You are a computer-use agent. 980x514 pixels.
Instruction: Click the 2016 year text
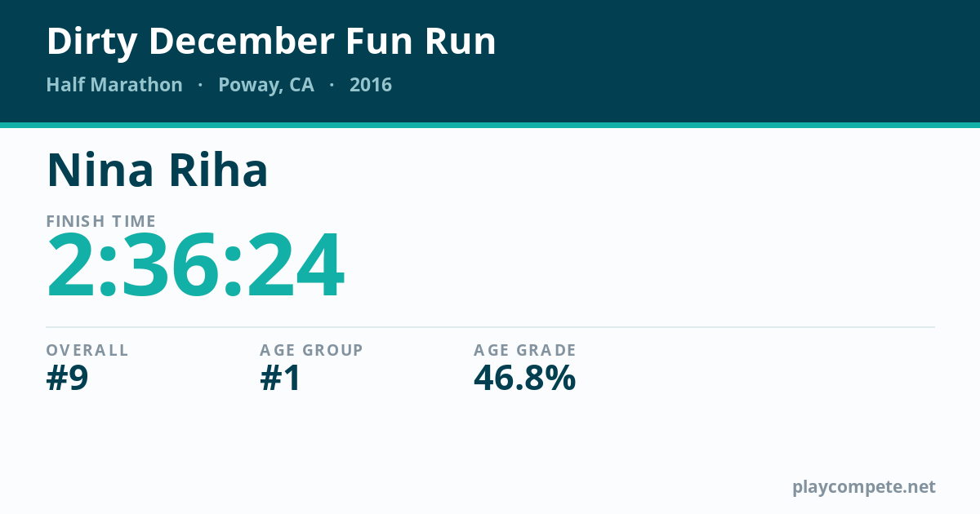coord(371,85)
